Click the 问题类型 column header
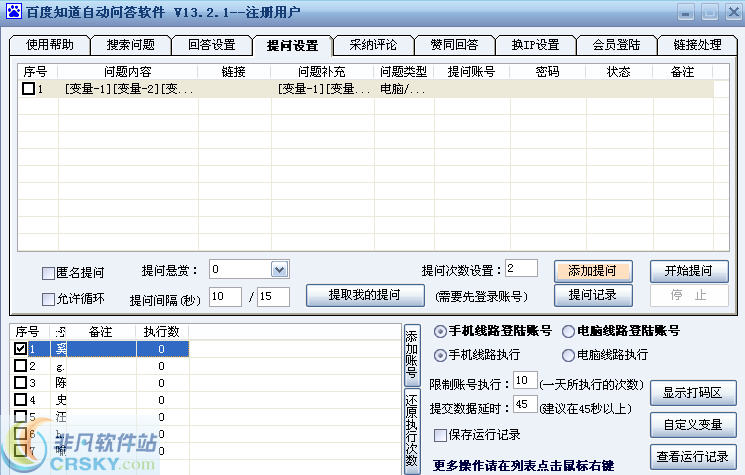Viewport: 745px width, 475px height. (x=403, y=72)
